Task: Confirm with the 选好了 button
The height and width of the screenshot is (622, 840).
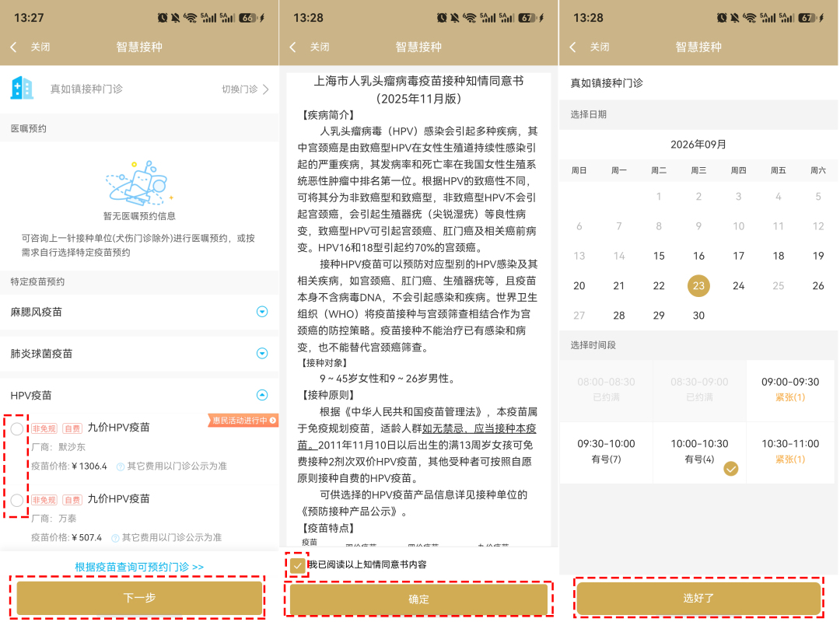Action: pos(698,598)
